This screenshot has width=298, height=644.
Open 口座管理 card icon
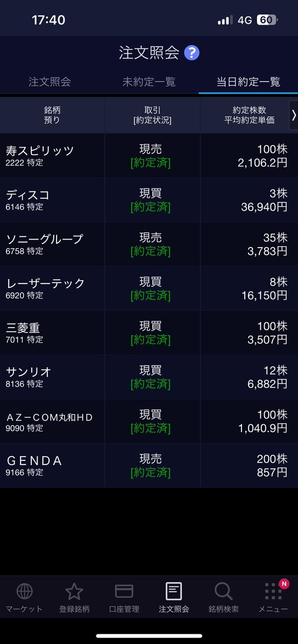pyautogui.click(x=124, y=591)
